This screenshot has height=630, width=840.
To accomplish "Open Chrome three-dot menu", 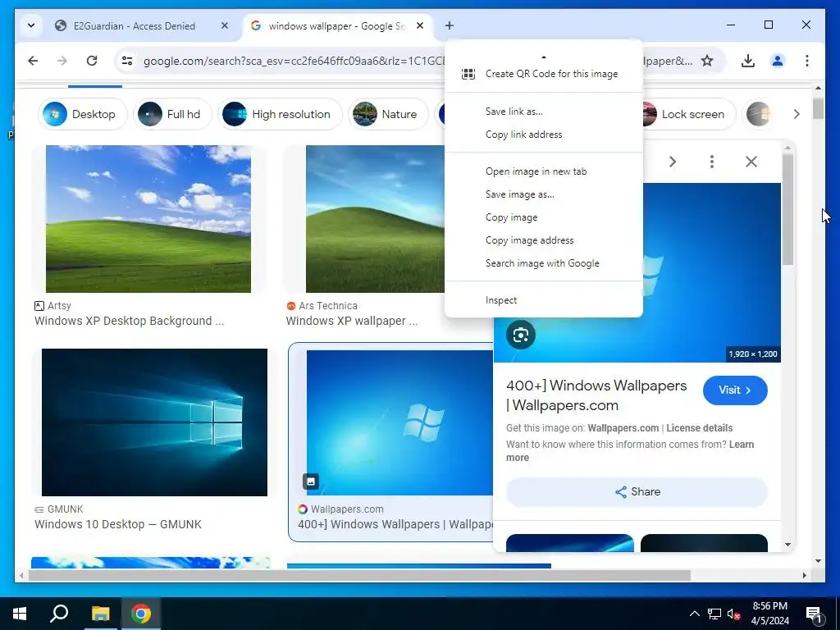I will 807,61.
